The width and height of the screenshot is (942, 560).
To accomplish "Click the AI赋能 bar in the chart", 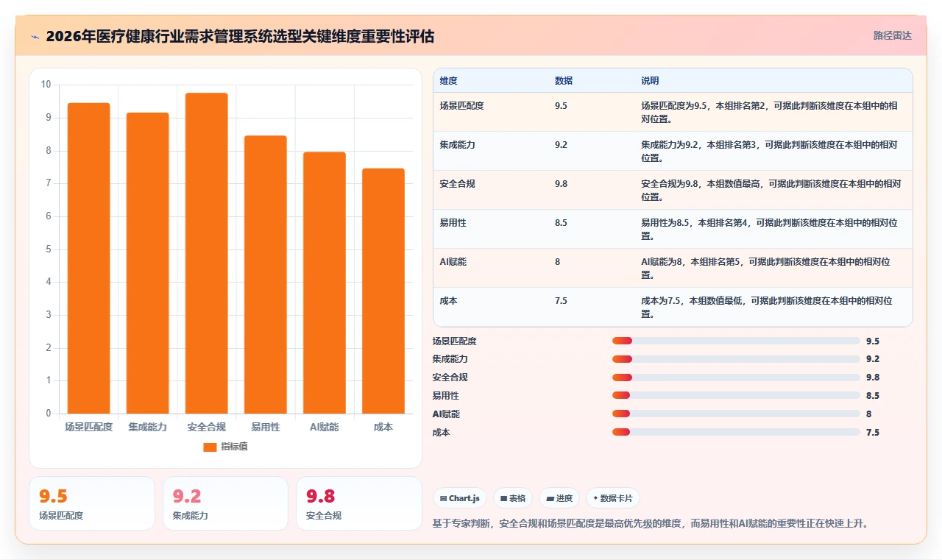I will tap(324, 283).
